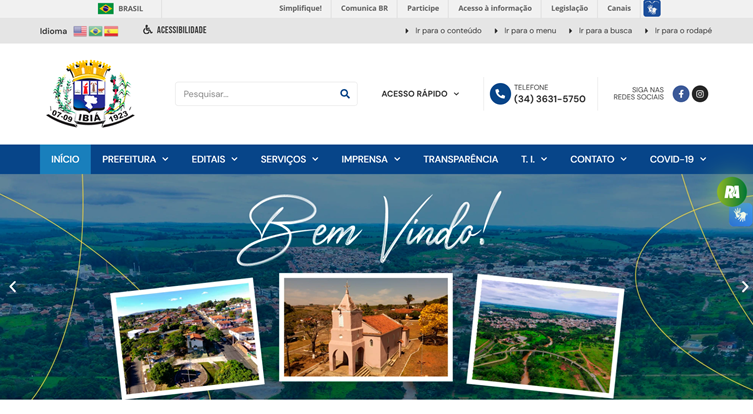
Task: Open the VLibras sign language icon at top bar
Action: coord(652,8)
